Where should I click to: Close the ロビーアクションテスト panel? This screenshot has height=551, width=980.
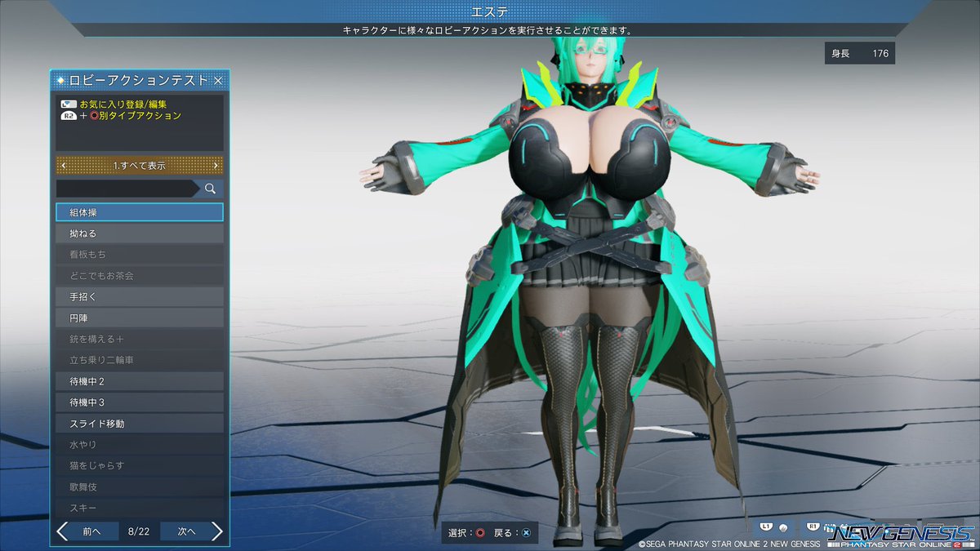(x=218, y=81)
